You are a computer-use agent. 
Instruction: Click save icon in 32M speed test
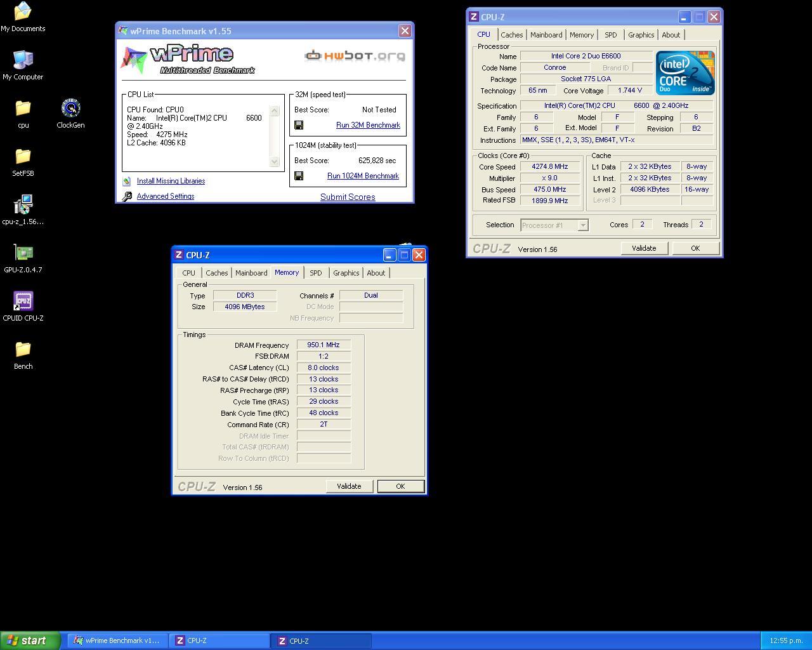pyautogui.click(x=299, y=125)
